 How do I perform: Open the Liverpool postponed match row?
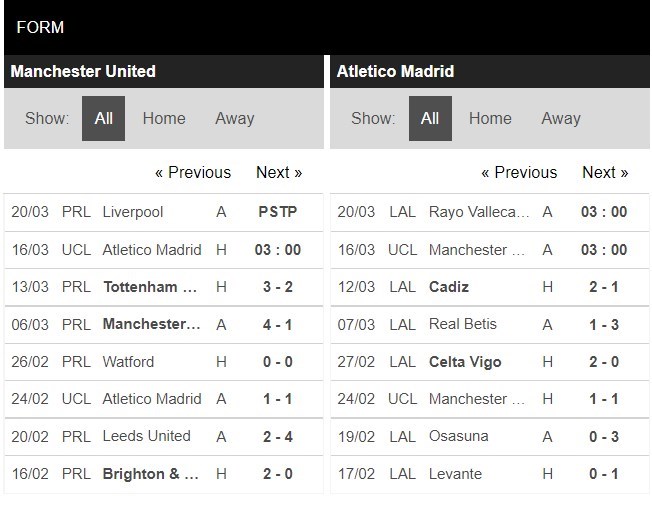[x=164, y=212]
